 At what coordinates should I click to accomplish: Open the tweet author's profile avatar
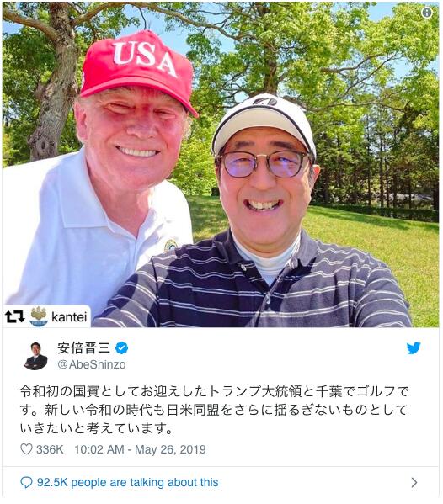click(x=36, y=356)
